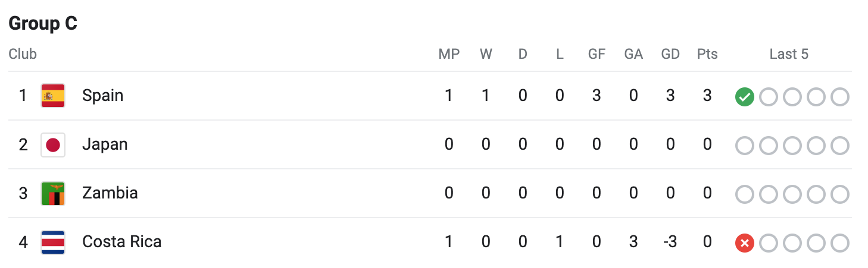Image resolution: width=868 pixels, height=268 pixels.
Task: Click Japan's first empty match circle
Action: tap(745, 146)
